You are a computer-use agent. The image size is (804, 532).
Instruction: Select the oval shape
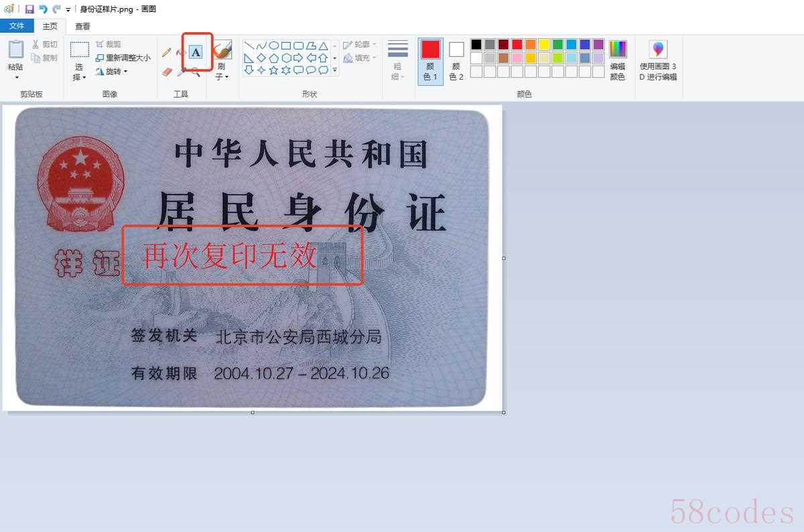click(x=273, y=46)
